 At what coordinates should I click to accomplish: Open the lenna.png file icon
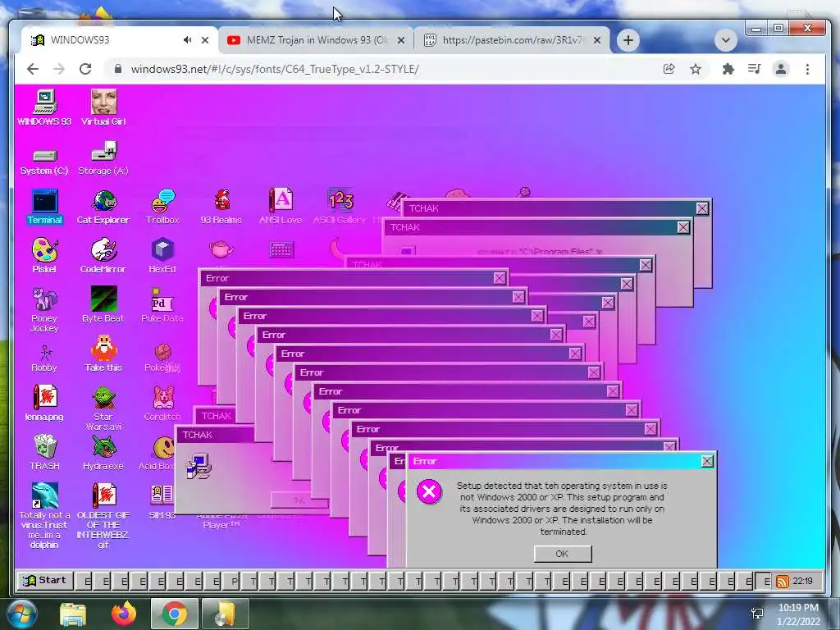(x=45, y=403)
